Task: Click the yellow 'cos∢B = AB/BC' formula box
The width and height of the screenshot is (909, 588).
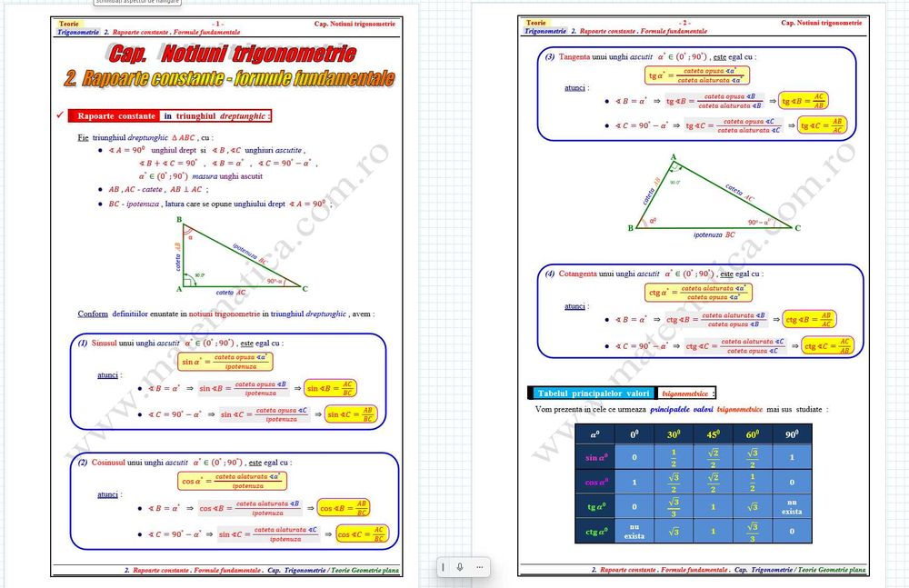Action: pyautogui.click(x=344, y=508)
